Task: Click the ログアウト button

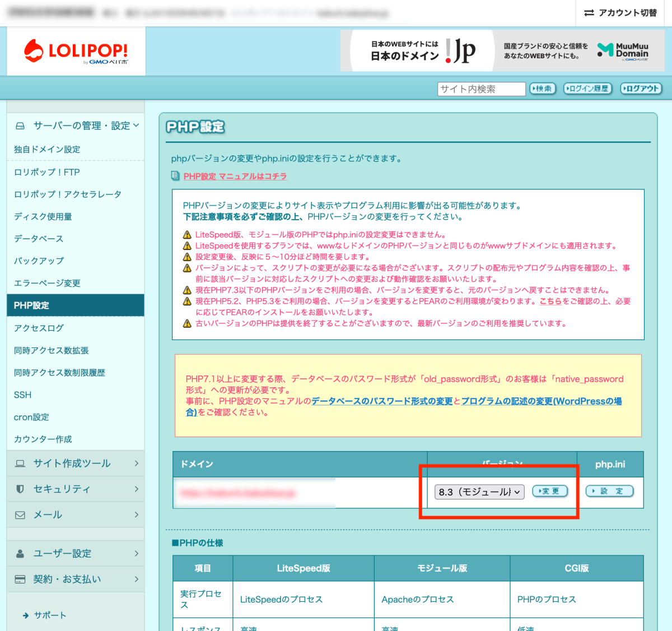Action: coord(641,89)
